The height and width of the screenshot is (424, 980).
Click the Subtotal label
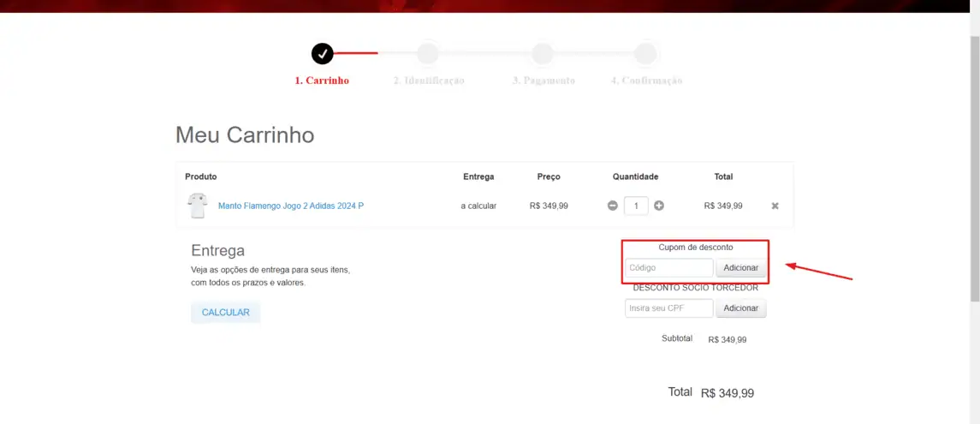[677, 338]
